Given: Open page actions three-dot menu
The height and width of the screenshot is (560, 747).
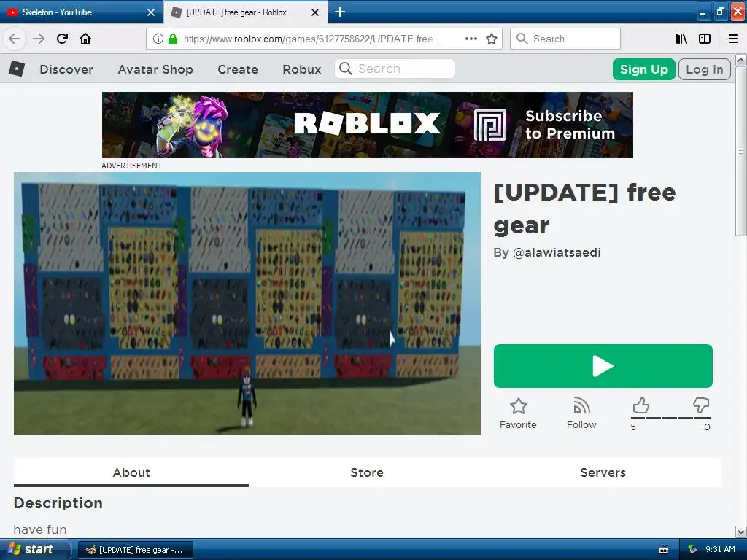Looking at the screenshot, I should pos(471,39).
